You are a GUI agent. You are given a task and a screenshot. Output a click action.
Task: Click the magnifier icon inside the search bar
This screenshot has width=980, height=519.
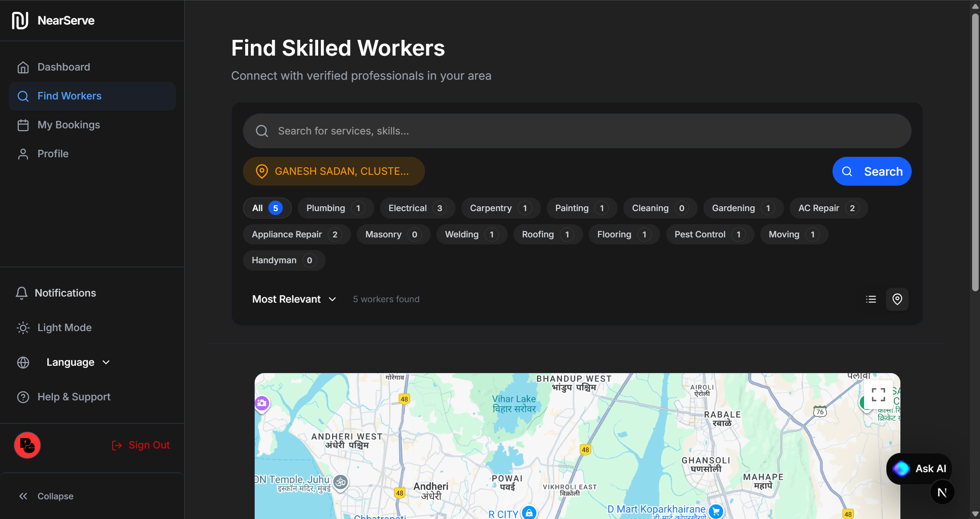262,131
